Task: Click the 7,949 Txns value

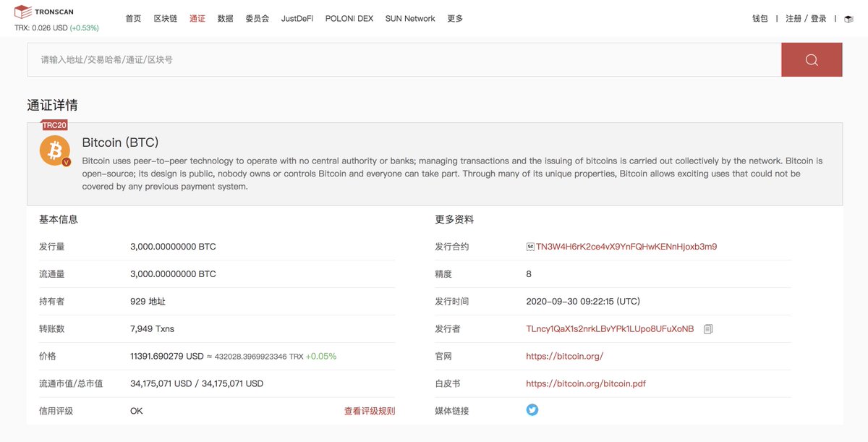Action: coord(152,329)
